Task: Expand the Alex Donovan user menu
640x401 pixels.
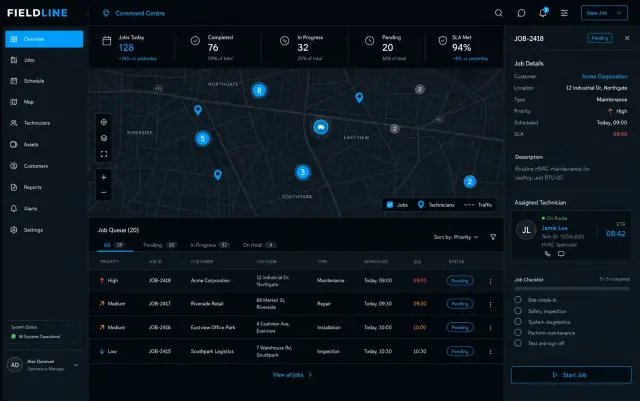Action: pyautogui.click(x=76, y=365)
